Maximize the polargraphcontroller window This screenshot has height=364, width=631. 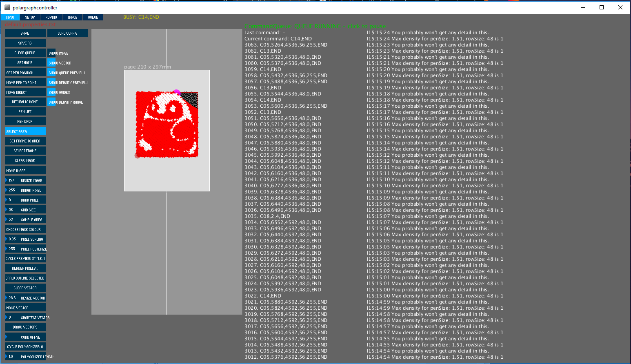[x=602, y=7]
